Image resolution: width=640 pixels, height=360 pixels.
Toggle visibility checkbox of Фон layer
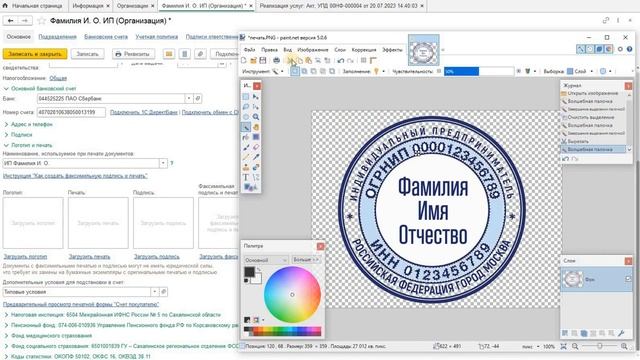pos(628,279)
